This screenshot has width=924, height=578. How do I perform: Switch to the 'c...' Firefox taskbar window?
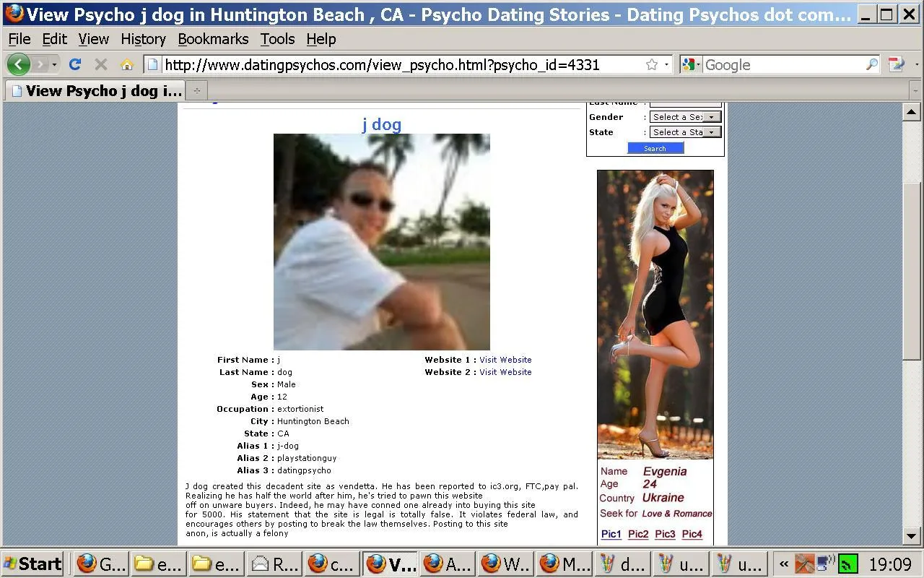tap(331, 564)
